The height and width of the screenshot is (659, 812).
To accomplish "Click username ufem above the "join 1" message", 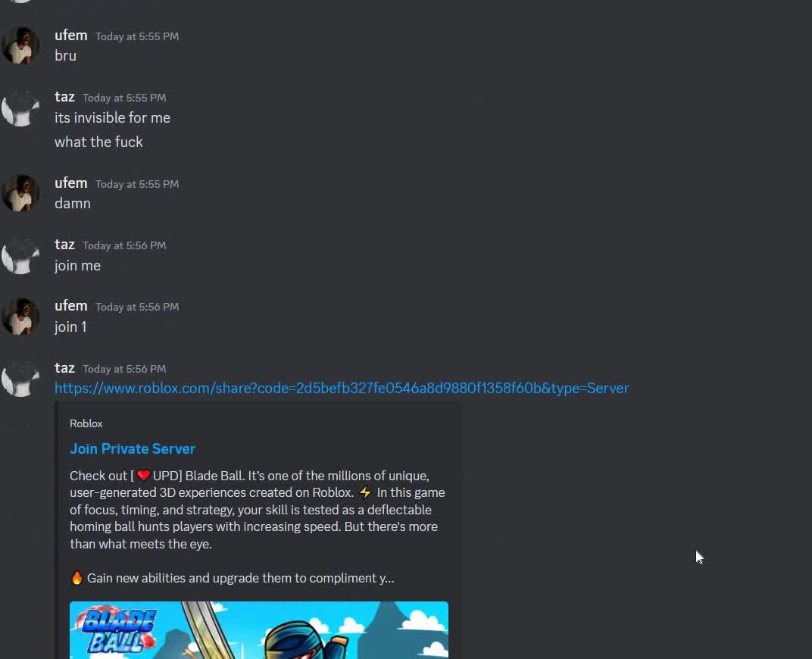I will 71,306.
